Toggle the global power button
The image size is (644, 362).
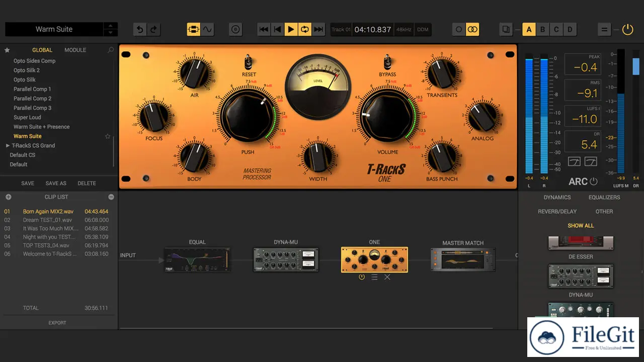tap(627, 29)
